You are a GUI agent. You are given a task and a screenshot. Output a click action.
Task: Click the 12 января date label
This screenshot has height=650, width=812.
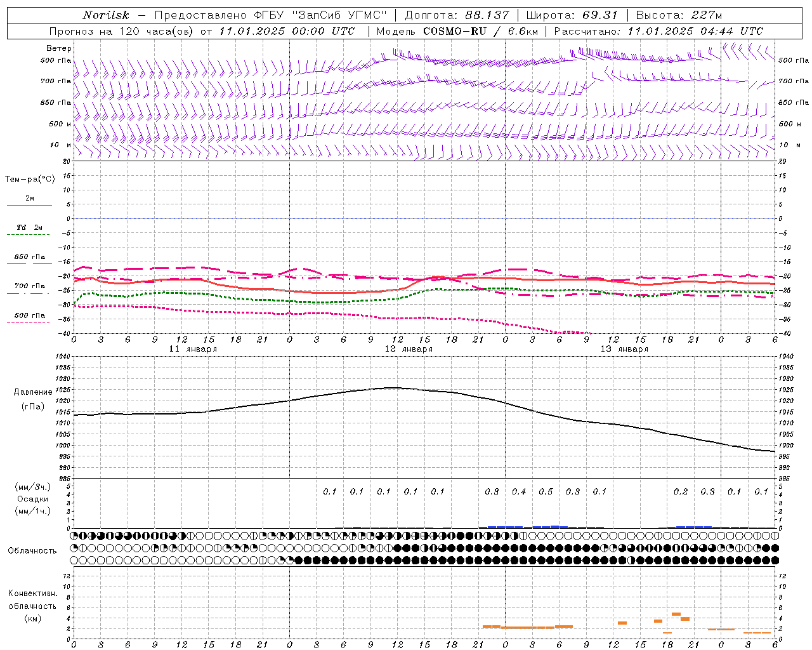pos(409,349)
